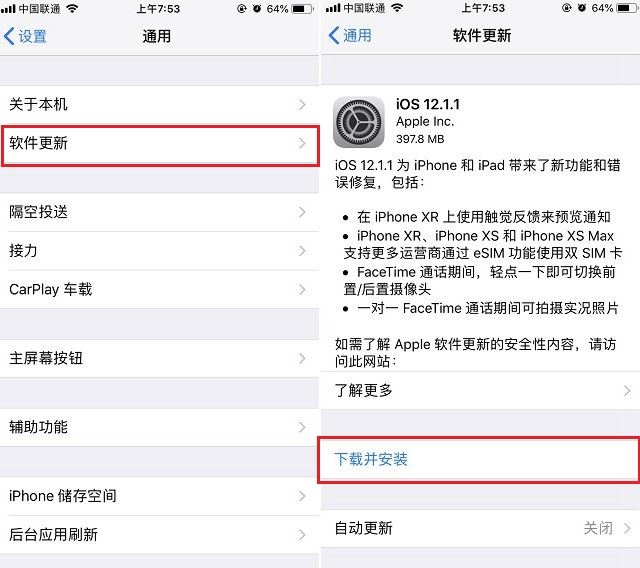Tap the right screen alarm clock icon

582,8
